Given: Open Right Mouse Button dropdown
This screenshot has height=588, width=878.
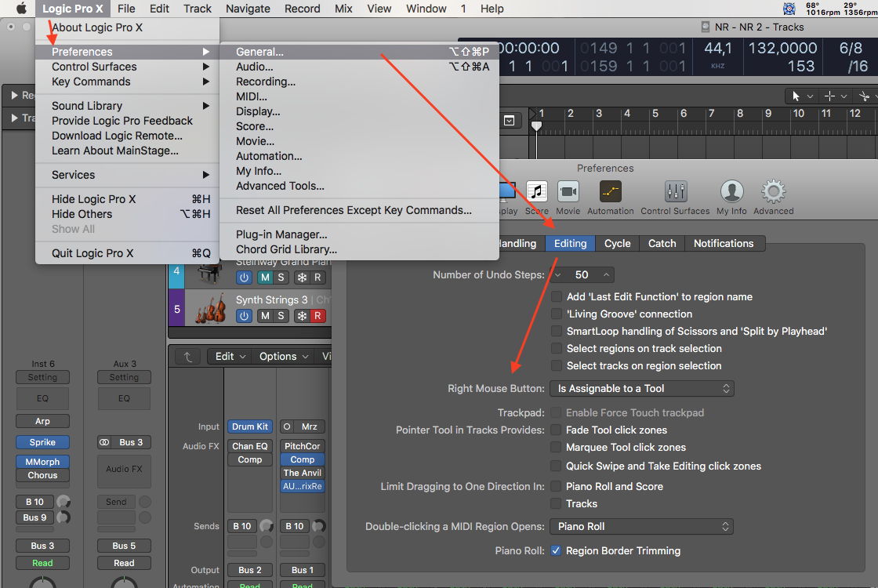Looking at the screenshot, I should [642, 389].
